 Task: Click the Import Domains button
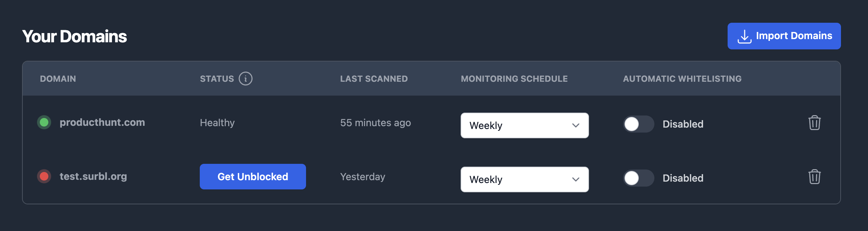click(784, 36)
